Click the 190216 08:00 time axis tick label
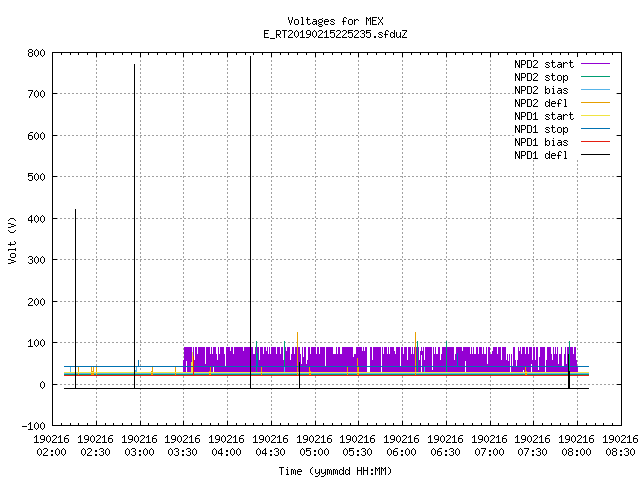Viewport: 640px width, 480px height. [576, 446]
